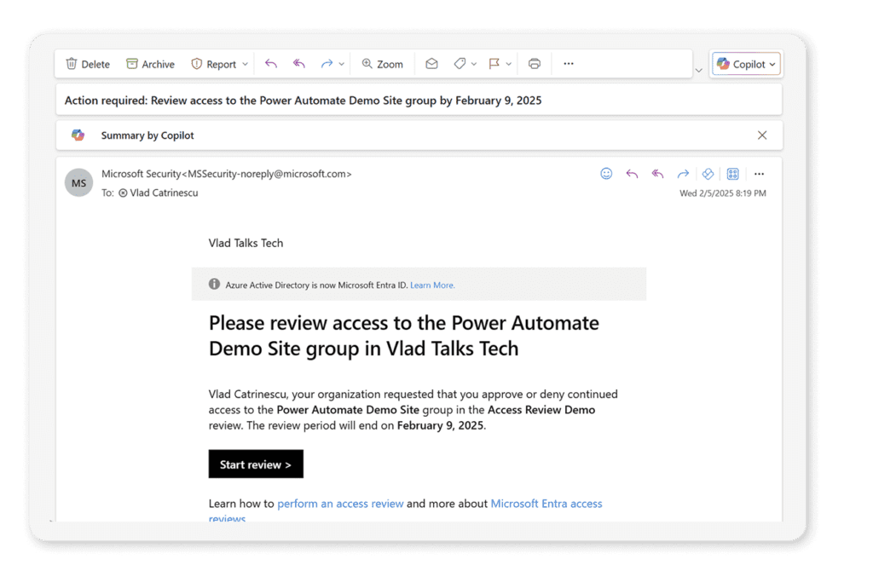Click the Copilot logo in summary bar
873x588 pixels.
[78, 135]
